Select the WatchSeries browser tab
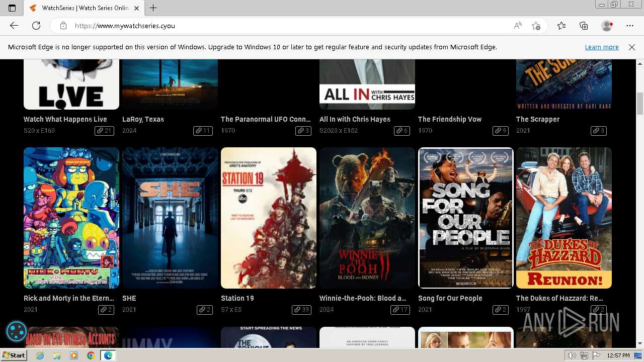 click(85, 8)
